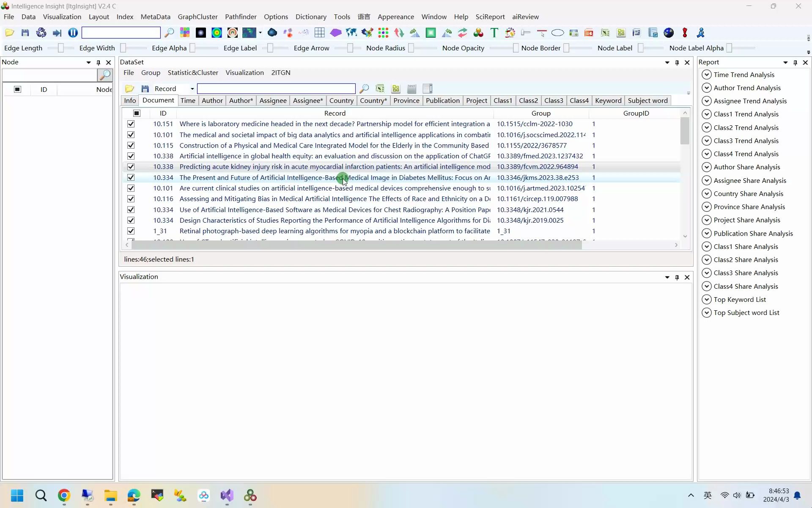
Task: Open the Record field dropdown
Action: click(192, 88)
